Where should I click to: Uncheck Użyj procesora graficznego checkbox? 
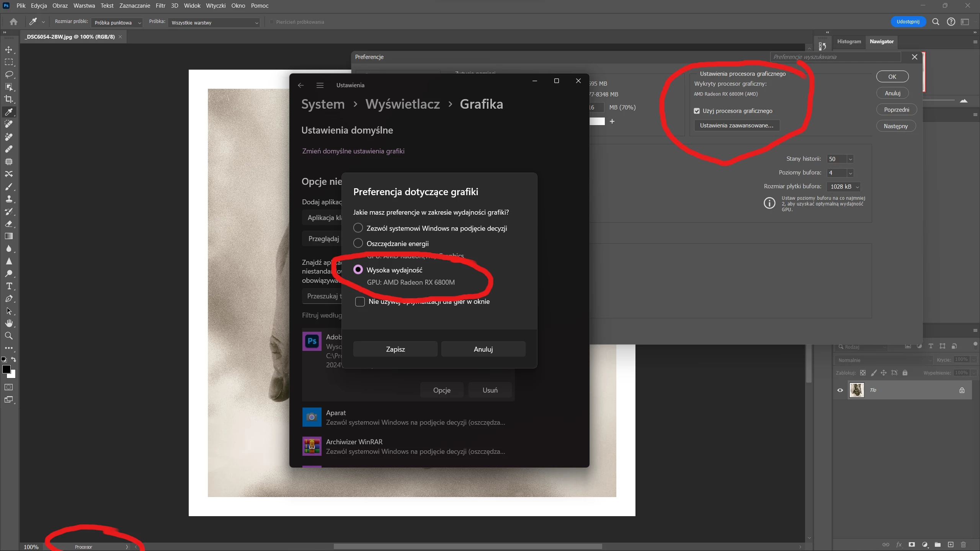pos(697,111)
